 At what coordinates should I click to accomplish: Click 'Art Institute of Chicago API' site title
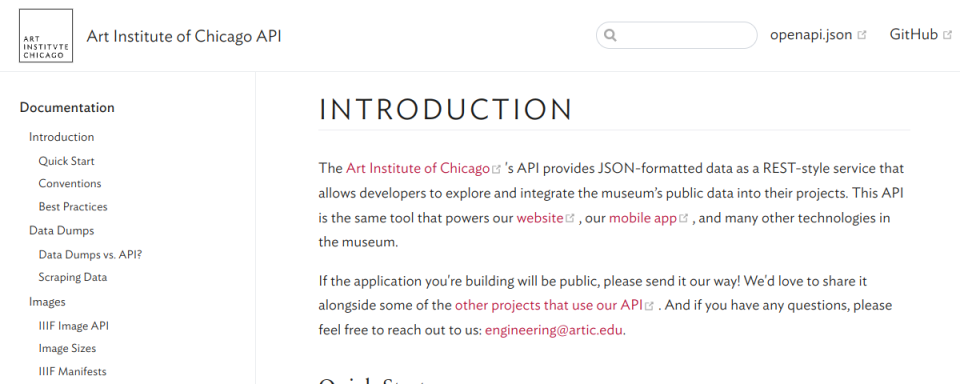coord(184,36)
